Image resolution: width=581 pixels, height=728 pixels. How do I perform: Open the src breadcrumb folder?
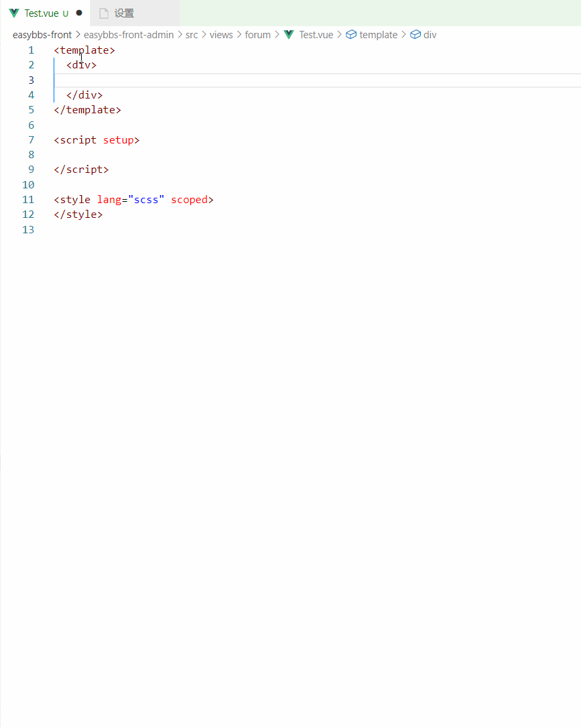pyautogui.click(x=192, y=35)
